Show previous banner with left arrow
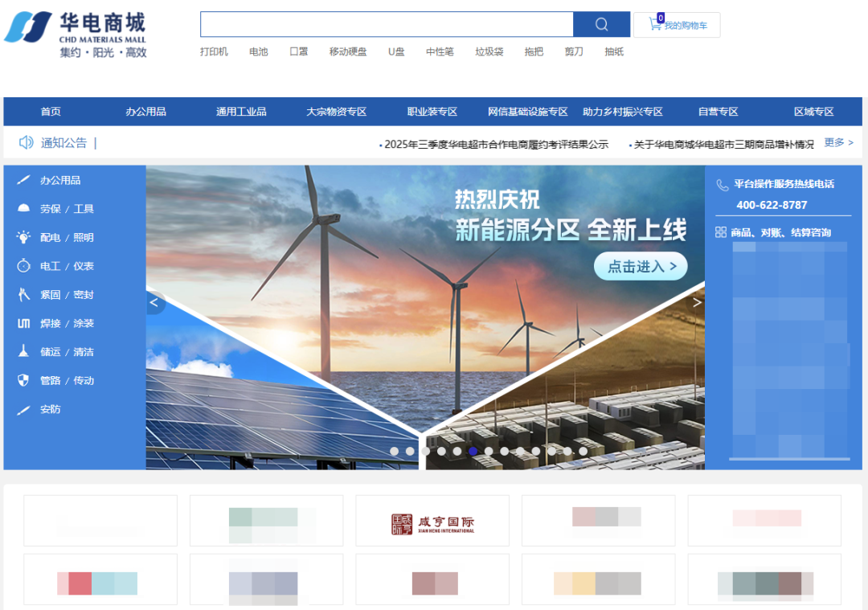 [155, 303]
